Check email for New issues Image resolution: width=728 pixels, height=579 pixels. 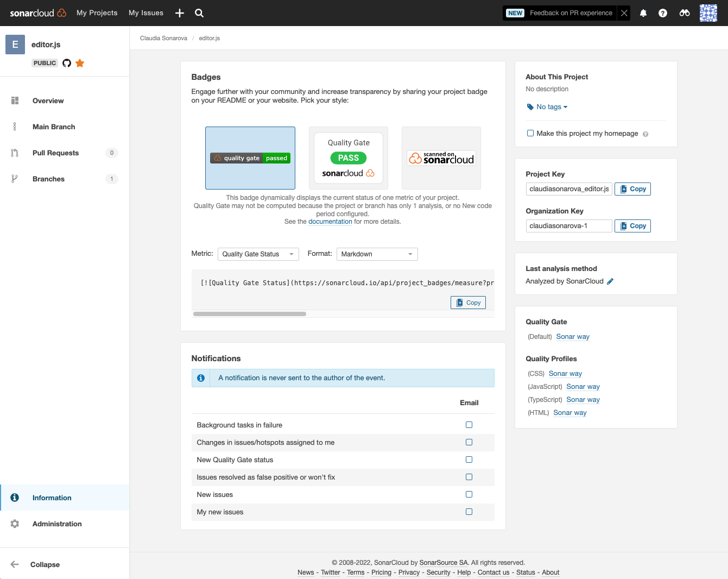(469, 494)
